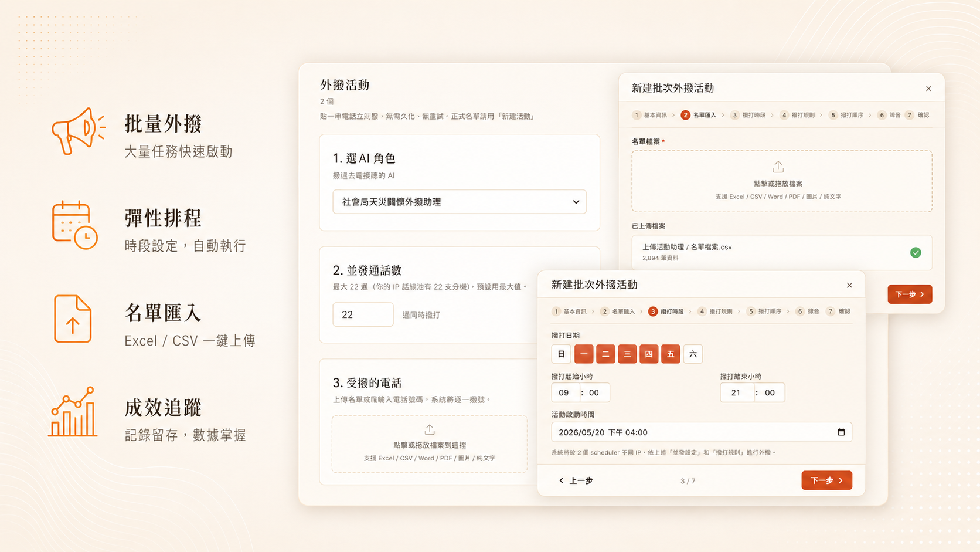The width and height of the screenshot is (980, 552).
Task: Click the 批量外撥 feature heading
Action: 163,124
